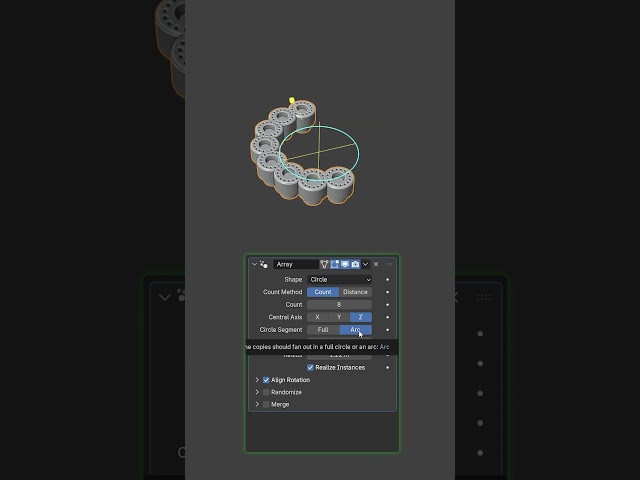This screenshot has height=480, width=640.
Task: Click the animate dot beside Count Method
Action: pos(387,292)
